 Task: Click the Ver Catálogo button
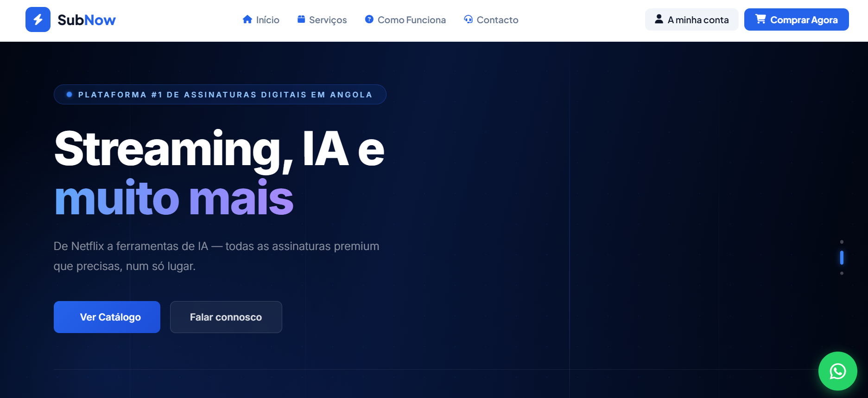point(107,317)
